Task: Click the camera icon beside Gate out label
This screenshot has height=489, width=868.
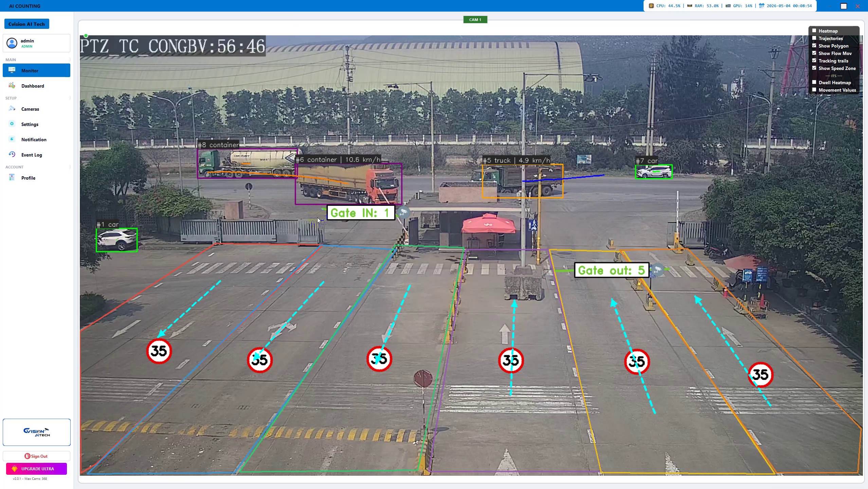Action: [658, 270]
